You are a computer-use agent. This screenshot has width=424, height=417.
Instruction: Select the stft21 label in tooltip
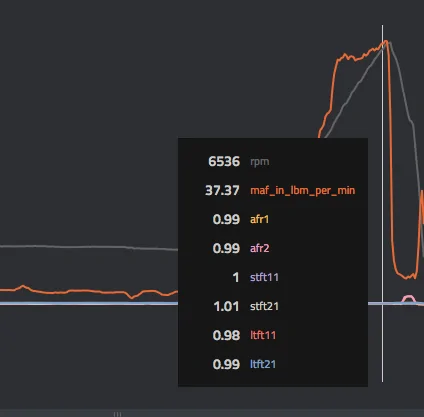(264, 306)
